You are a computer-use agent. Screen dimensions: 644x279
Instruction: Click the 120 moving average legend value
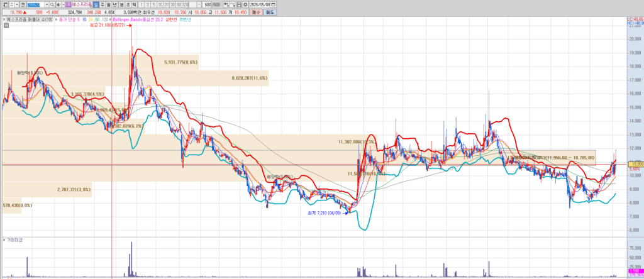point(105,19)
